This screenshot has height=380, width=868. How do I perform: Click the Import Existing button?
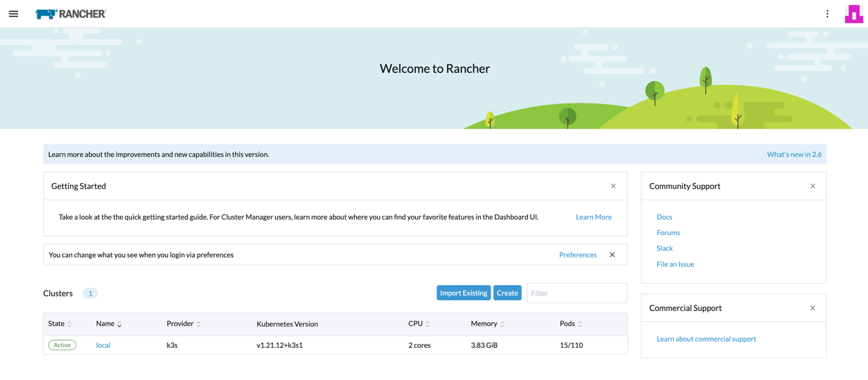tap(464, 293)
